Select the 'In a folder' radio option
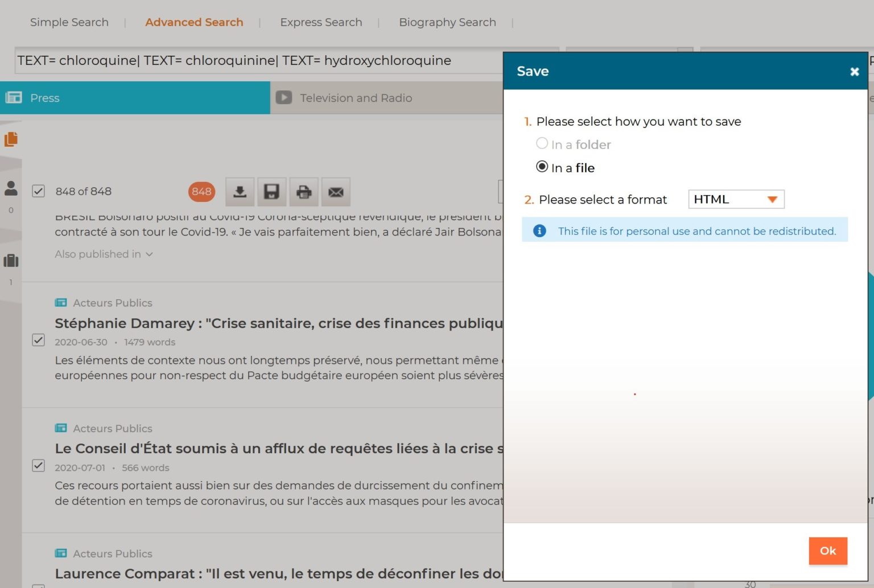Image resolution: width=874 pixels, height=588 pixels. click(x=542, y=143)
